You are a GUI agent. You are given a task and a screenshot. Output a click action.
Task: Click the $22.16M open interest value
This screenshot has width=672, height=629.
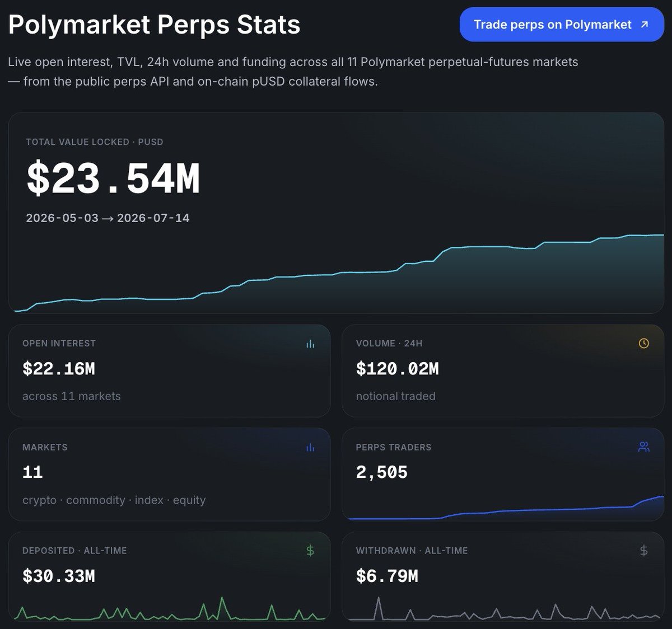[x=59, y=369]
